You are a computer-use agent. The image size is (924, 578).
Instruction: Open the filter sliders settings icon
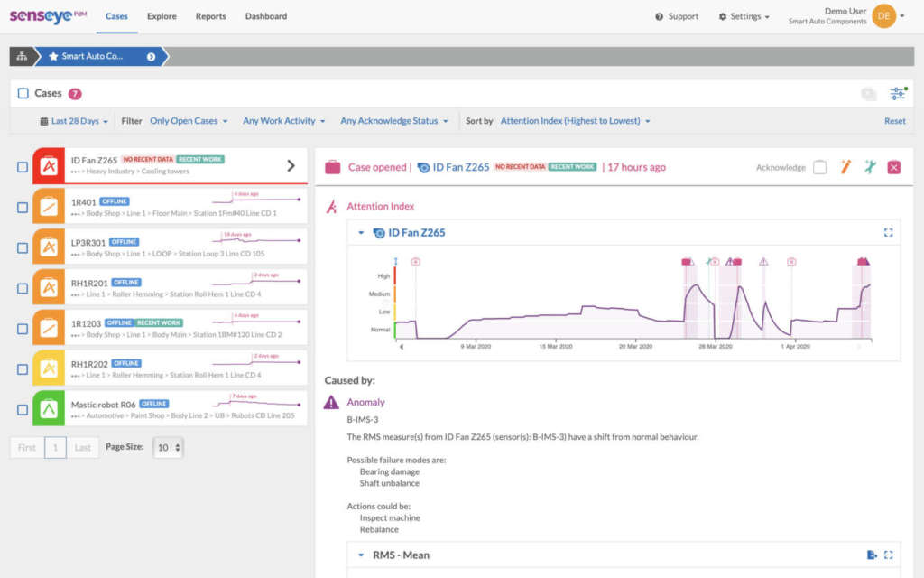(x=897, y=93)
